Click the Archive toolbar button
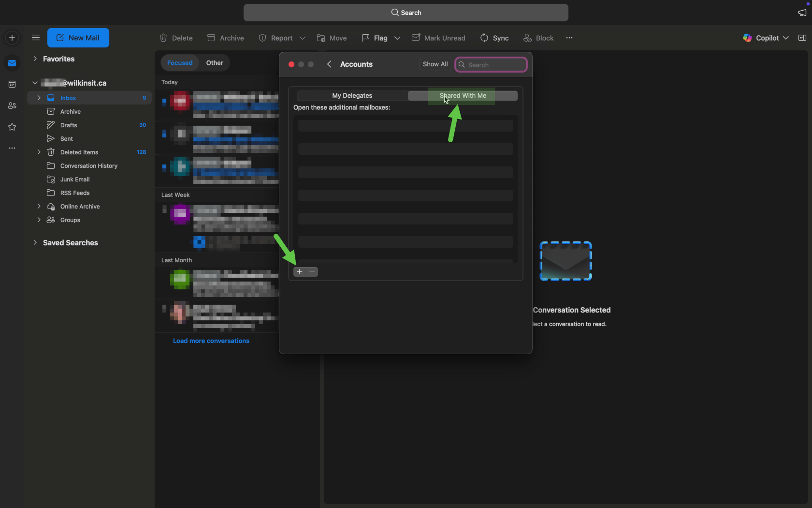The image size is (812, 508). pos(225,38)
